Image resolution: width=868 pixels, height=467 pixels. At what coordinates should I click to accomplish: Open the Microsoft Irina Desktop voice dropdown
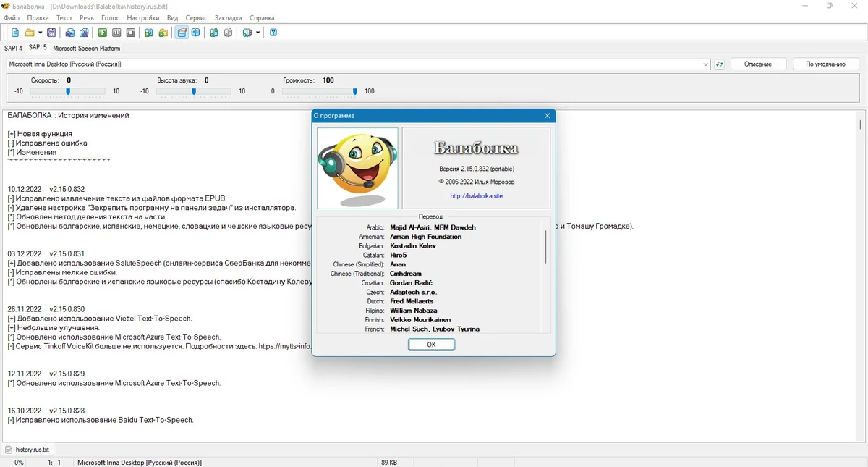pos(359,64)
